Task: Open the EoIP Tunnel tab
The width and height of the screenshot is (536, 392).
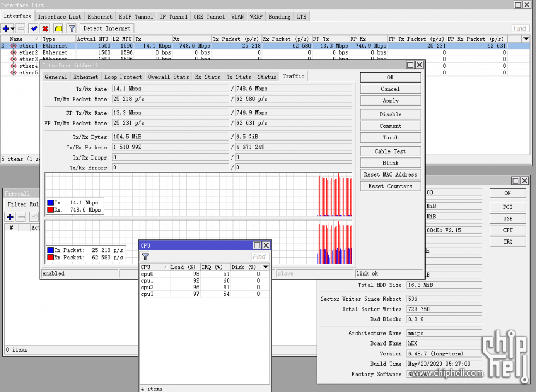Action: coord(136,17)
